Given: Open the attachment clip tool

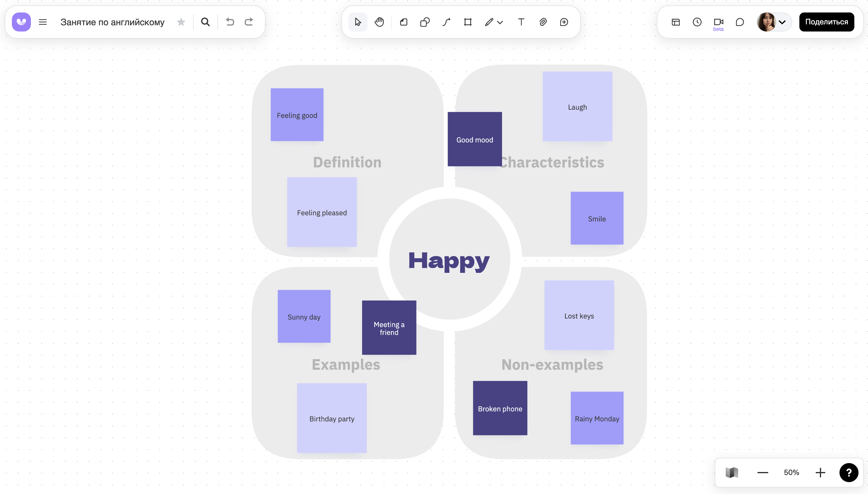Looking at the screenshot, I should pyautogui.click(x=543, y=22).
